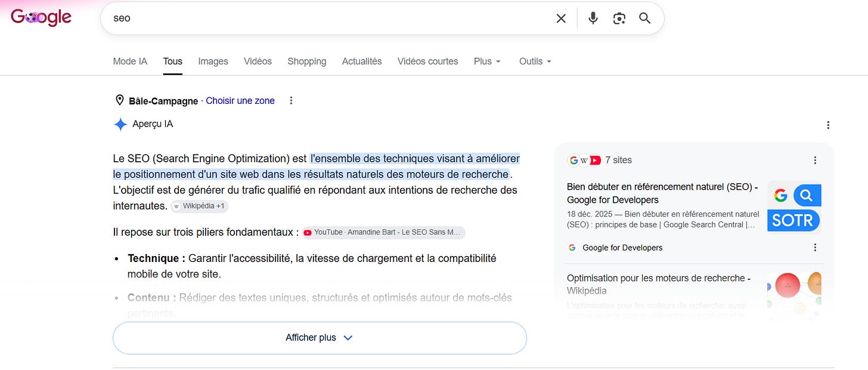Click the Contenu bullet point text
This screenshot has height=370, width=868.
pos(320,305)
